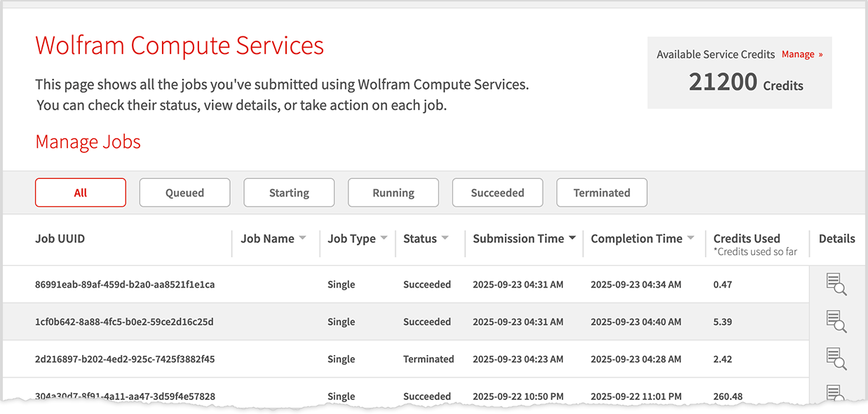Switch to the Terminated jobs tab

[x=602, y=192]
